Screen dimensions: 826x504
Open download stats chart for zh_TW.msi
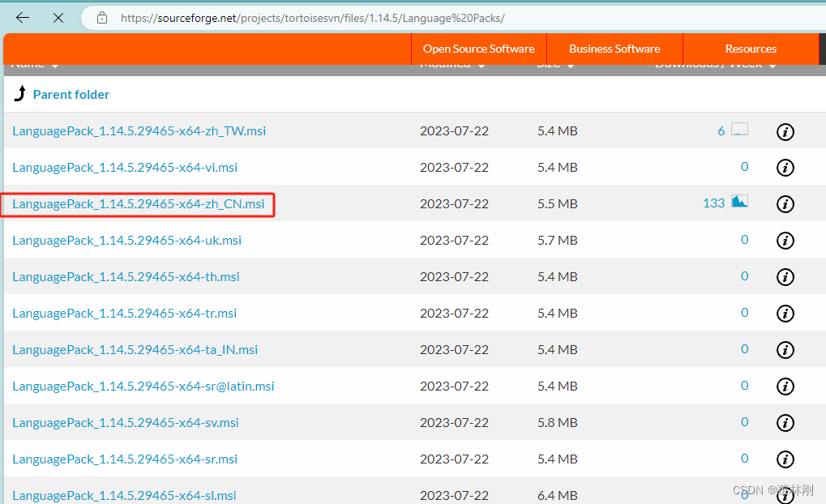[x=739, y=129]
